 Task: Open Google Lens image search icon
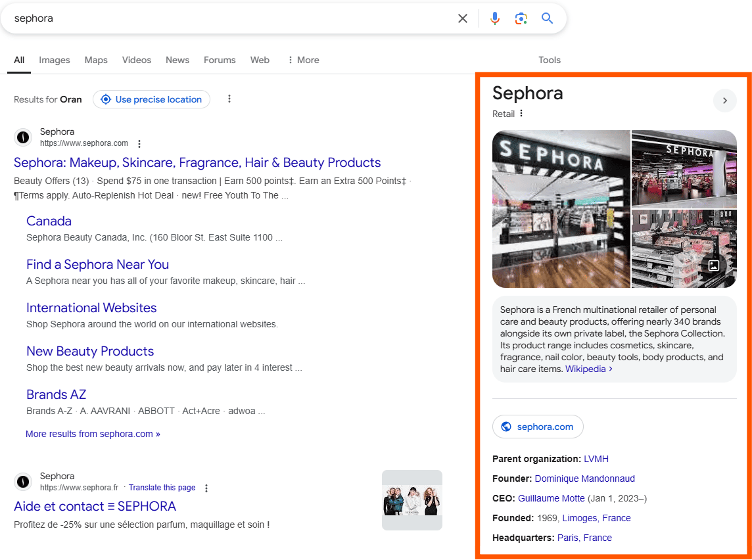521,18
